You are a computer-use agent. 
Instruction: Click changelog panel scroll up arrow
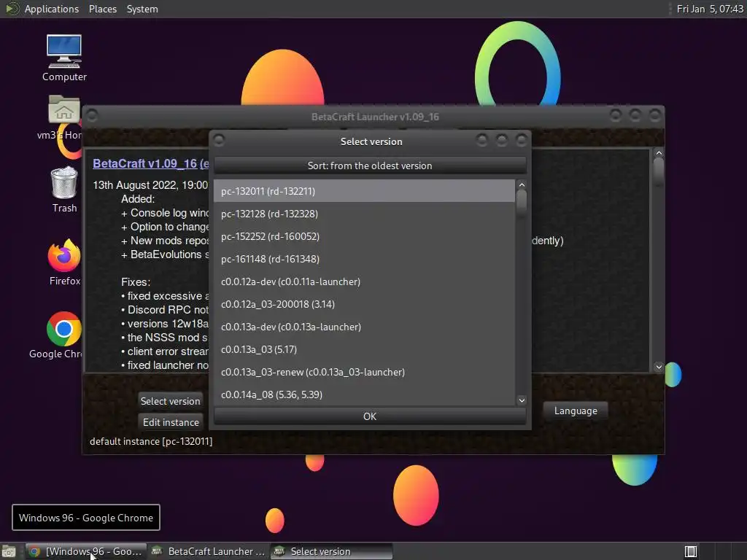[659, 153]
